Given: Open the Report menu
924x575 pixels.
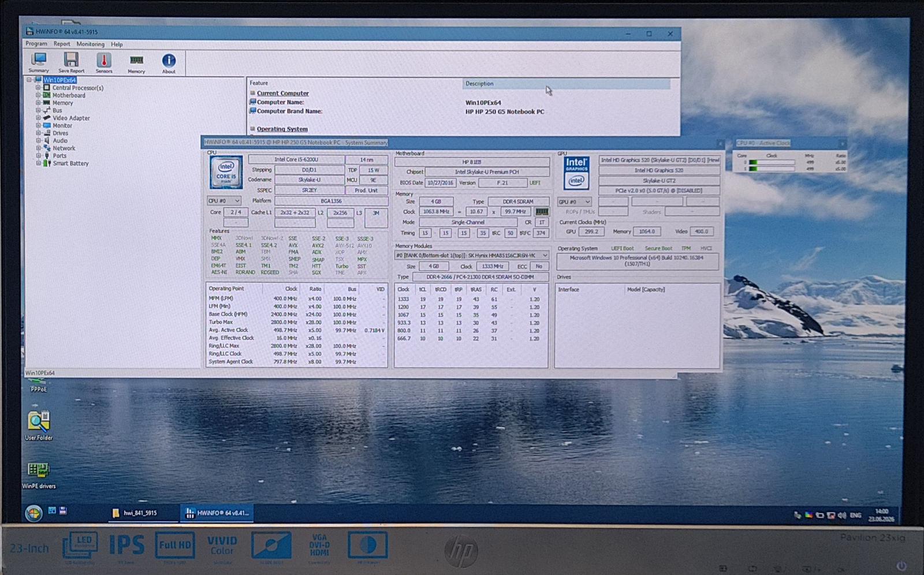Looking at the screenshot, I should (x=62, y=44).
